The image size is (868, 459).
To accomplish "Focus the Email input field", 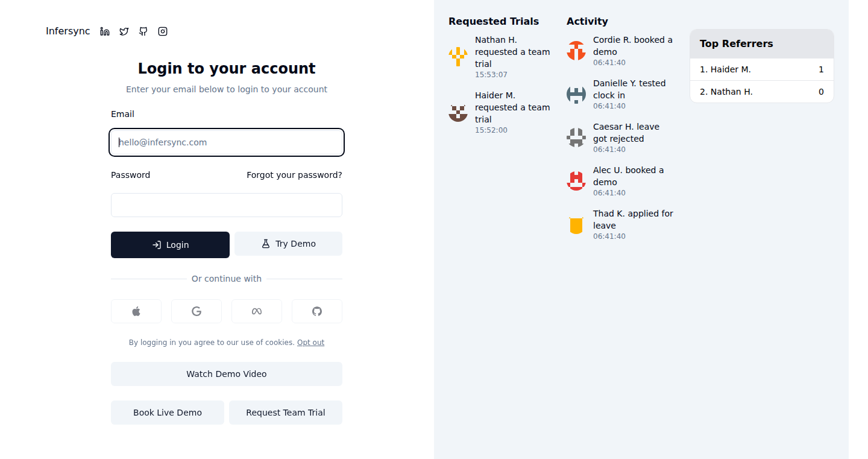I will [227, 142].
